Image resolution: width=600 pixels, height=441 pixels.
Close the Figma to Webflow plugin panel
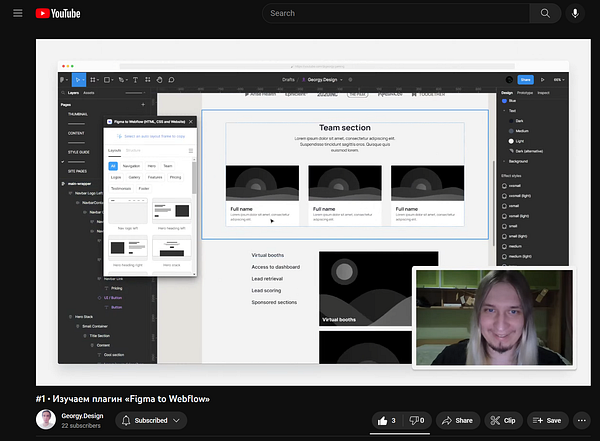191,122
